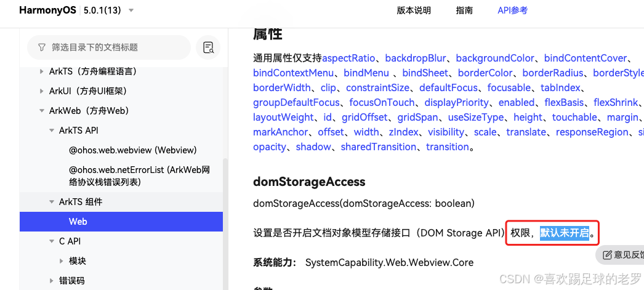This screenshot has width=644, height=290.
Task: Open the enabled attribute link
Action: (517, 102)
